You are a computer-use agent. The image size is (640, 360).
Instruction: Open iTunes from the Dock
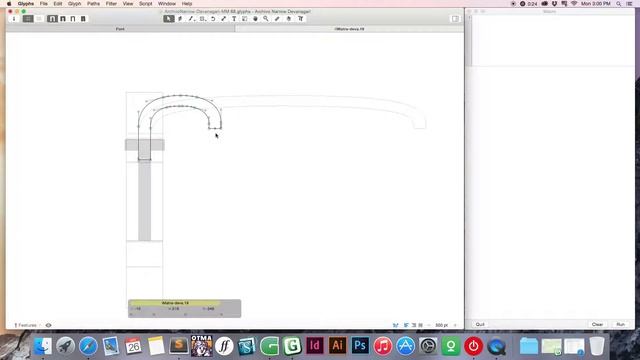pyautogui.click(x=382, y=346)
